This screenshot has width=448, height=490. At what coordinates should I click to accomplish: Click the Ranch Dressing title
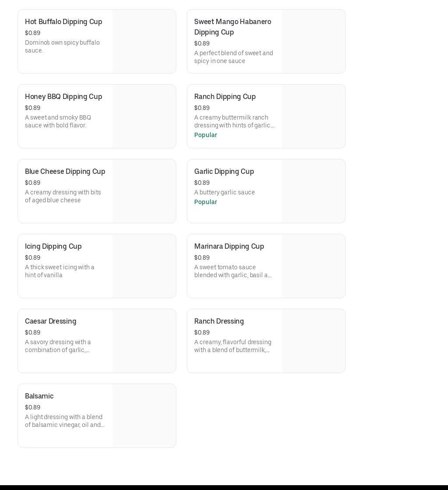[219, 321]
